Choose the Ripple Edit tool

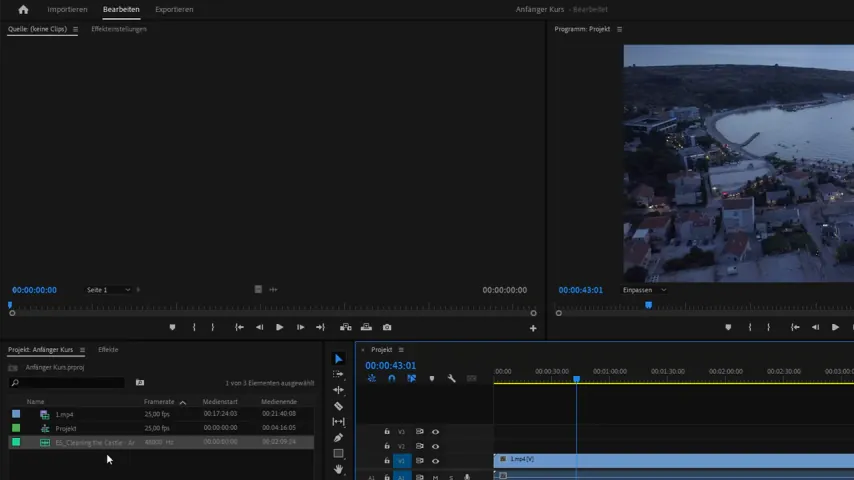click(338, 390)
